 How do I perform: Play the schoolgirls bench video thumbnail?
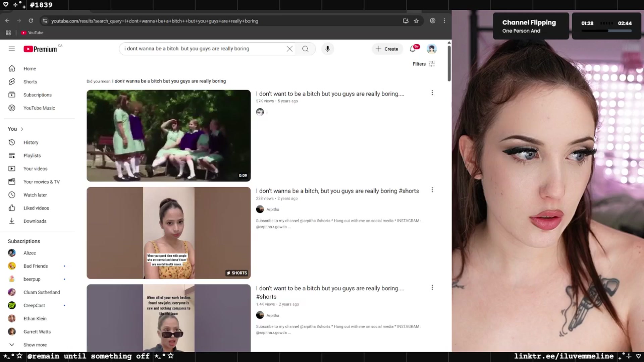pyautogui.click(x=169, y=136)
